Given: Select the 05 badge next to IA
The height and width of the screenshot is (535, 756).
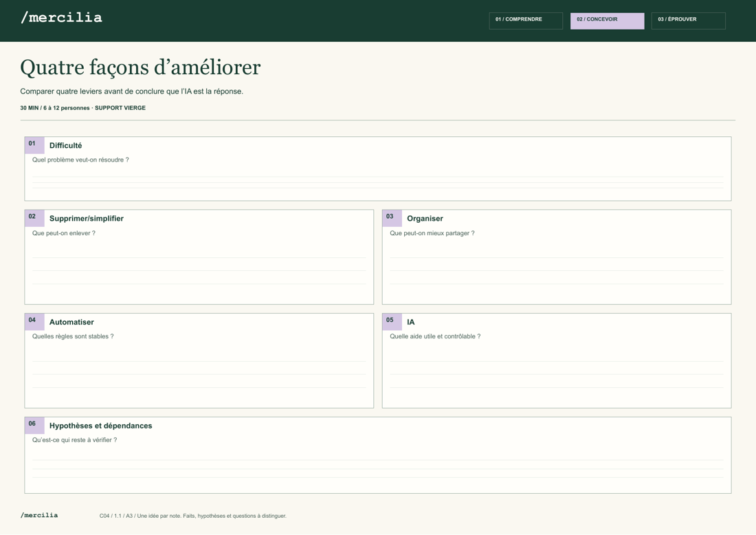Looking at the screenshot, I should [392, 322].
